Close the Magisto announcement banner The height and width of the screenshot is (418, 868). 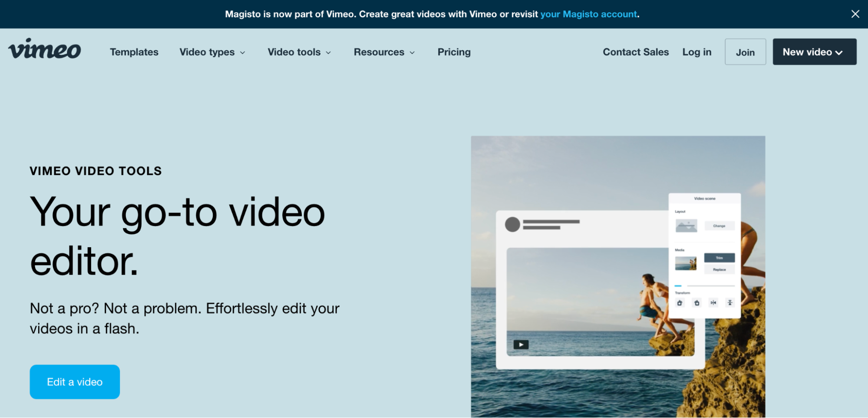click(855, 14)
